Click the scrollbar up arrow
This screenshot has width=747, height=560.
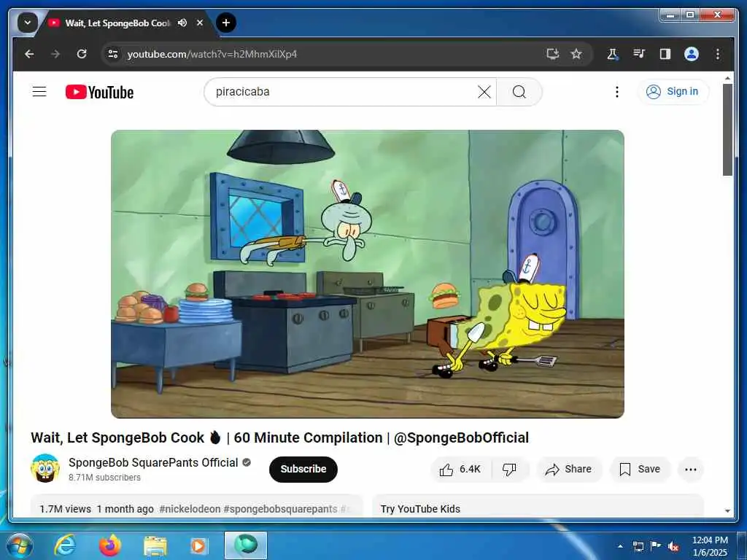click(x=727, y=77)
